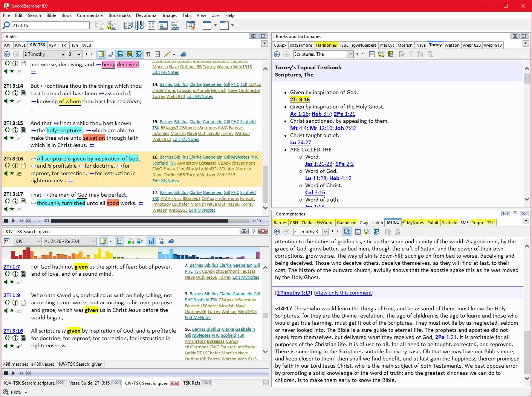Expand the Bibles tab overflow arrow
The image size is (532, 397).
click(264, 44)
